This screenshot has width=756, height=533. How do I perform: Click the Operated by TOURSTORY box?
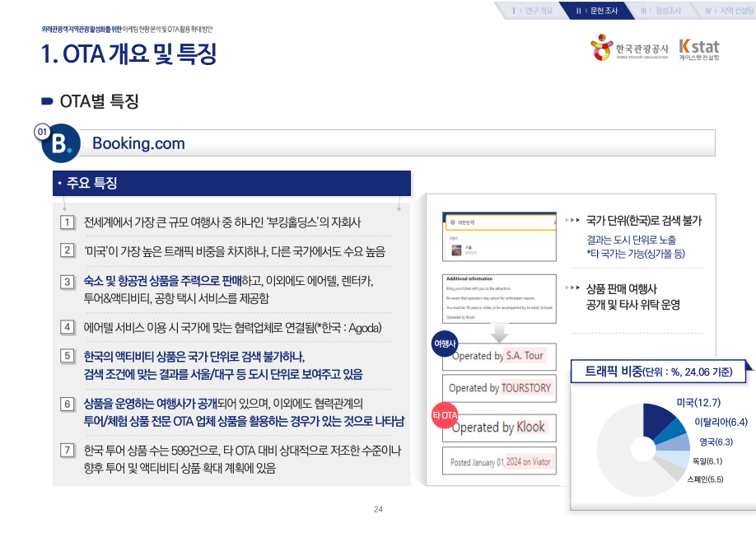point(499,388)
